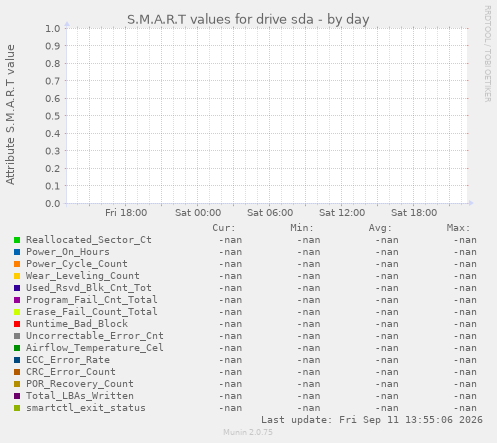Click the Max: column header

458,228
